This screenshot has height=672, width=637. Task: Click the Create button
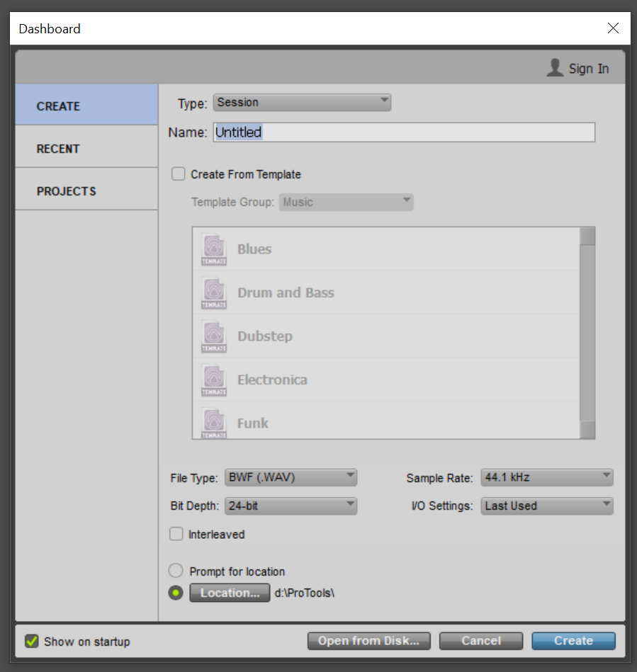pos(573,641)
